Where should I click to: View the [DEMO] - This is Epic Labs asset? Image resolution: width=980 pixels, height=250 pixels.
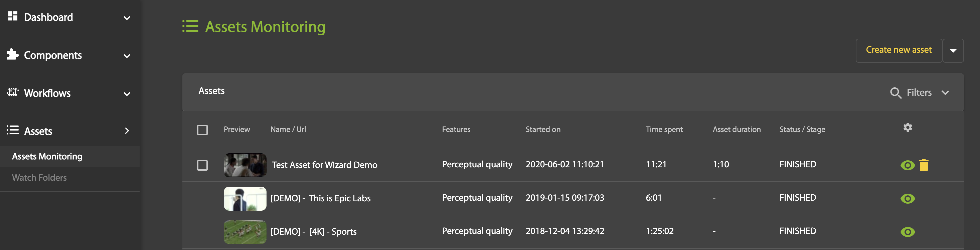[x=908, y=198]
